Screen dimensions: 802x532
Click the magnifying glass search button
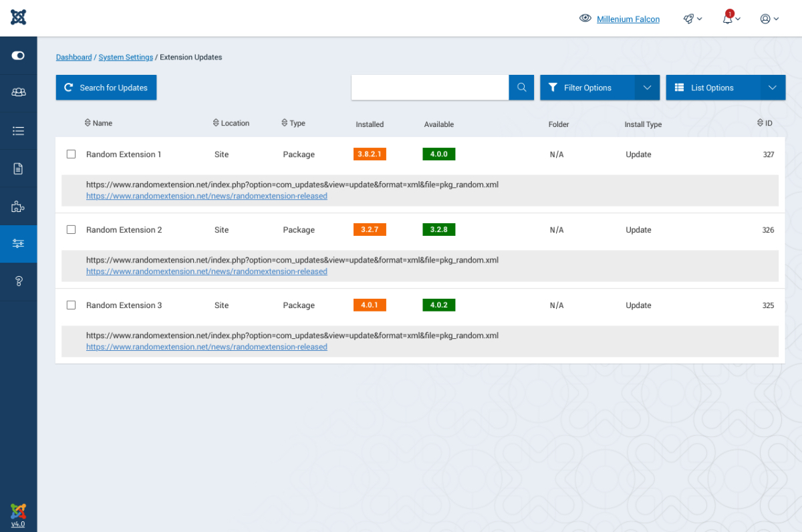pos(521,88)
